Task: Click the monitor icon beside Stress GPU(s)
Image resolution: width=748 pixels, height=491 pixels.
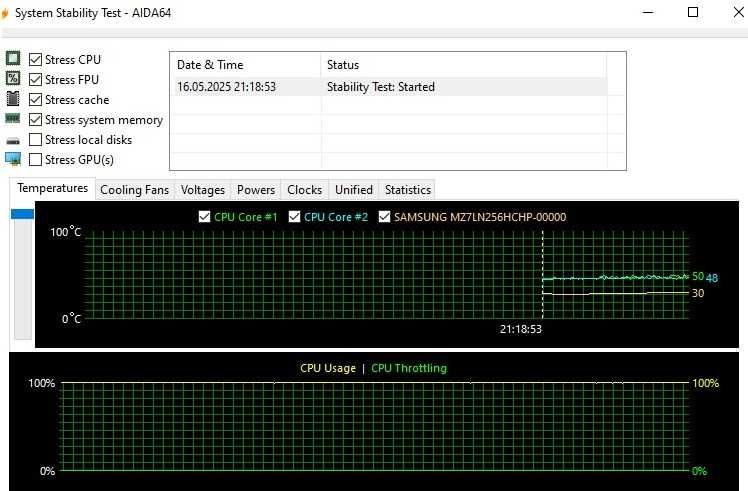Action: 13,159
